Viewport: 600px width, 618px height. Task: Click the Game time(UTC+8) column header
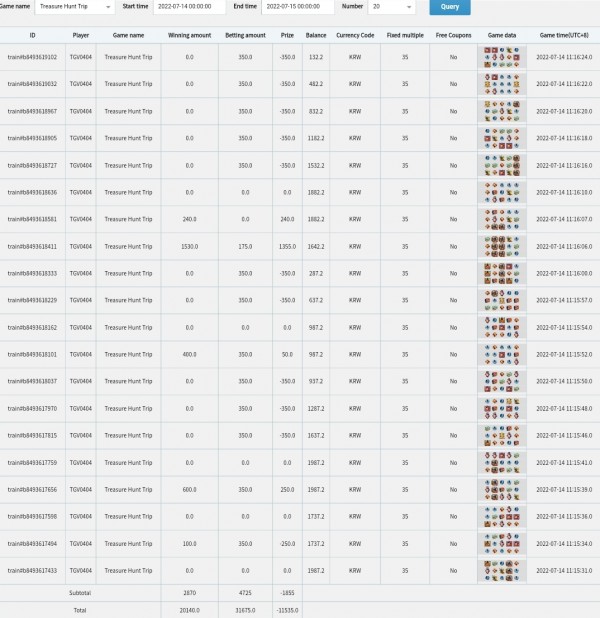pos(564,35)
